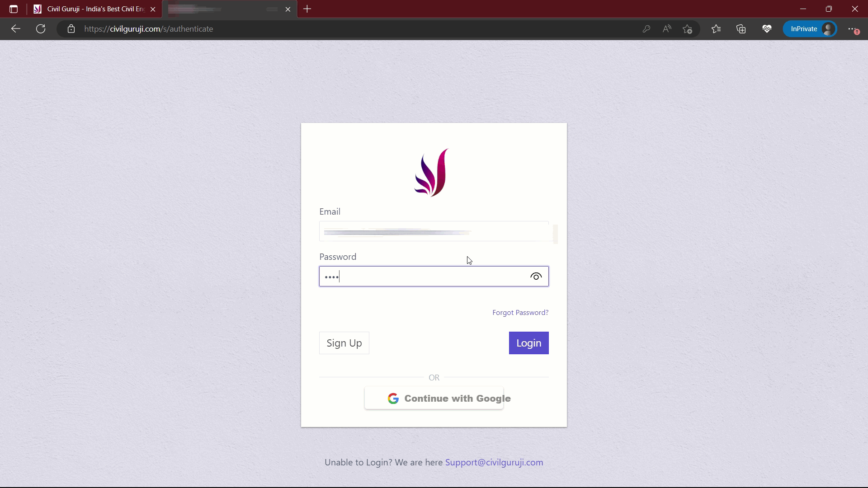This screenshot has height=488, width=868.
Task: Restore down the browser window
Action: (829, 9)
